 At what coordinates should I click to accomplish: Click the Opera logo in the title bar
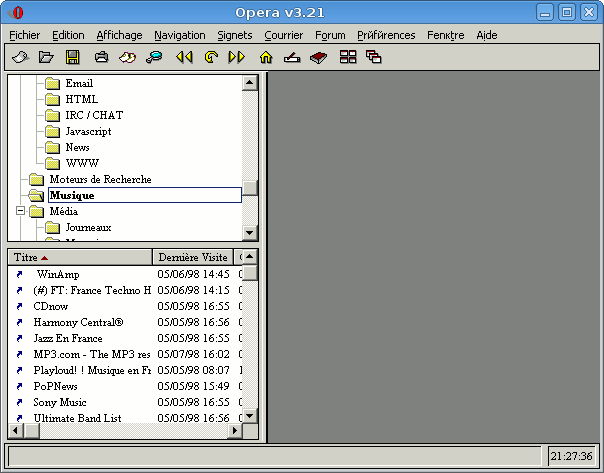coord(16,13)
